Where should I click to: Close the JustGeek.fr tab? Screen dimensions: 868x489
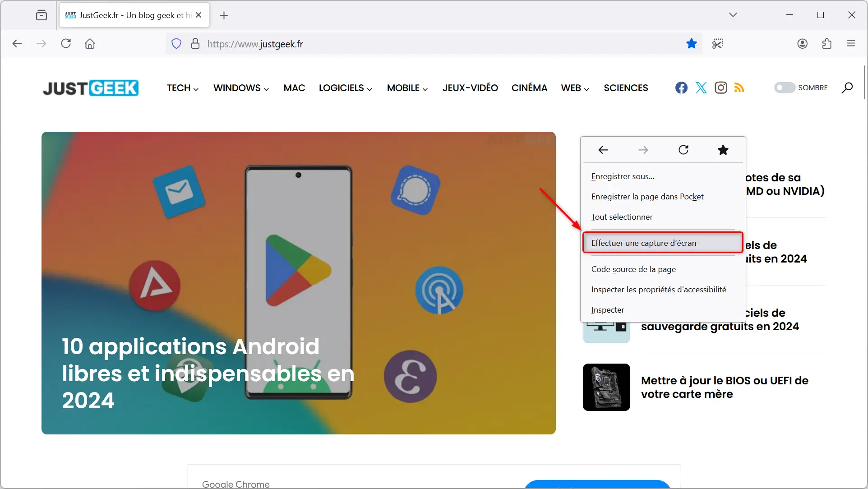point(199,15)
